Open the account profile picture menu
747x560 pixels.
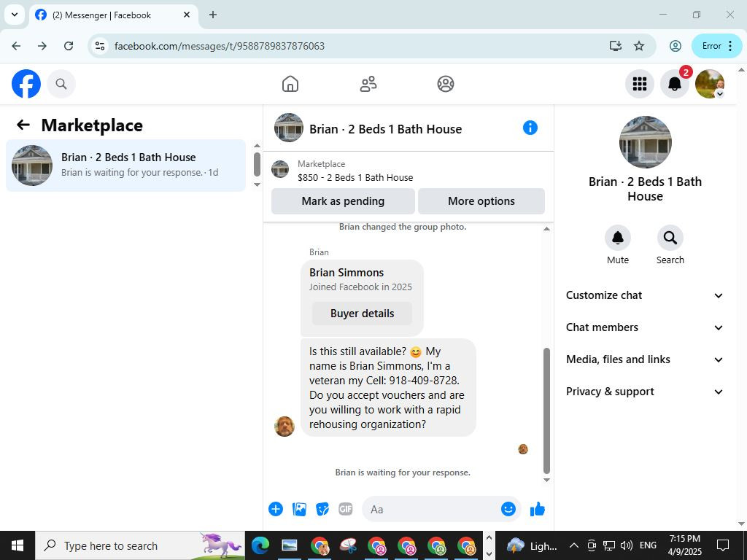[710, 84]
